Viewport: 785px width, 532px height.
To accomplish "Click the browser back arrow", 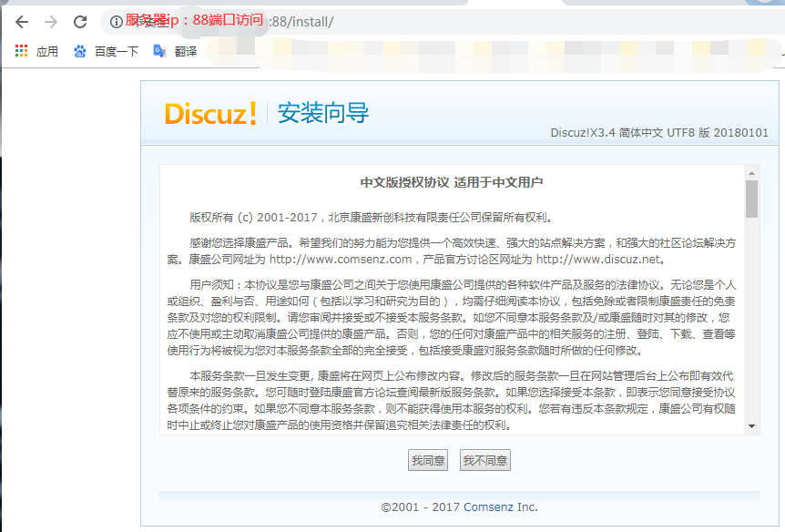I will 22,22.
